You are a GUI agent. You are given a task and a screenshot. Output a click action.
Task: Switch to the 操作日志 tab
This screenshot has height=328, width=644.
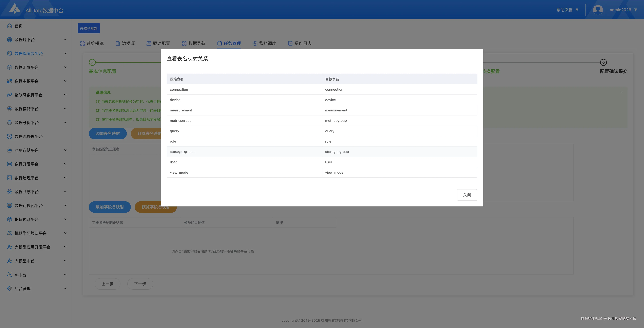click(300, 43)
